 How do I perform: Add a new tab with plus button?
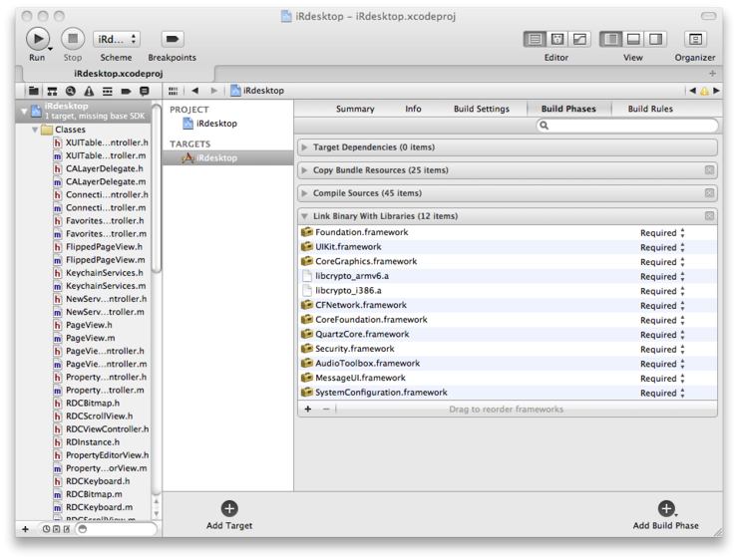click(713, 74)
